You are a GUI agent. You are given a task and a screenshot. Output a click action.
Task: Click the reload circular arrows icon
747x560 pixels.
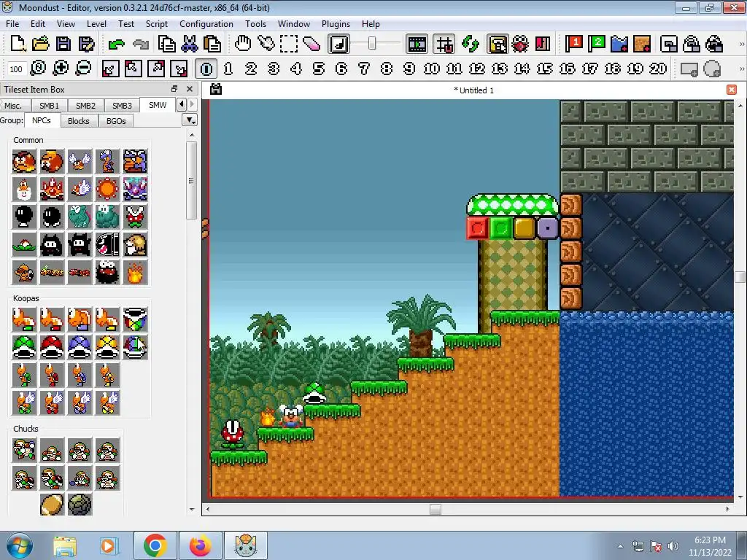(471, 44)
